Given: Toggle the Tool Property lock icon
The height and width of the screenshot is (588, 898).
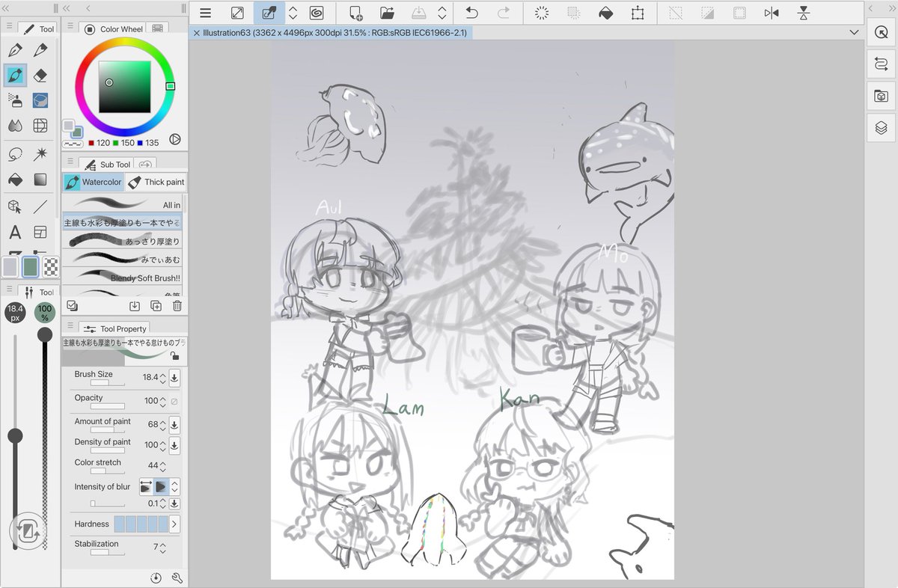Looking at the screenshot, I should (x=174, y=356).
